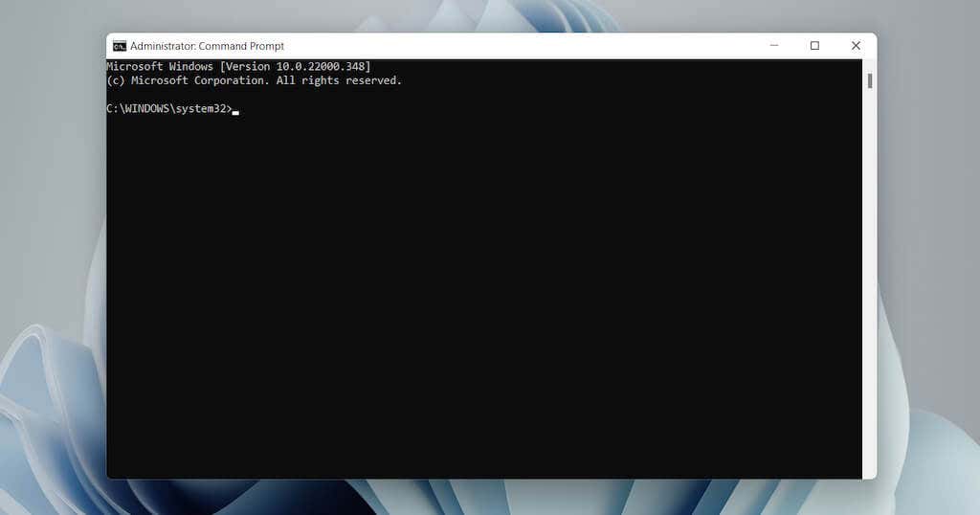Viewport: 980px width, 515px height.
Task: Click the word 'system32' in the prompt
Action: [x=201, y=109]
